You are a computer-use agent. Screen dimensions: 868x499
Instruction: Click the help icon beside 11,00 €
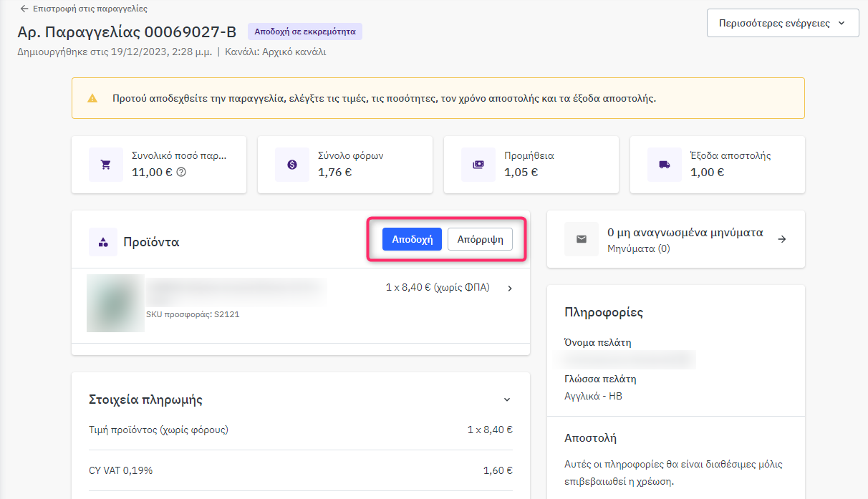[x=180, y=172]
